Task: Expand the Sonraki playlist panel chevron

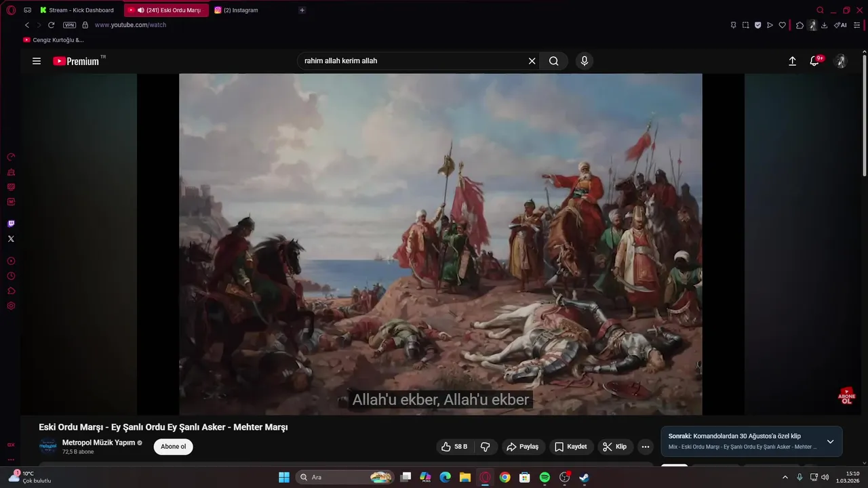Action: pyautogui.click(x=830, y=441)
